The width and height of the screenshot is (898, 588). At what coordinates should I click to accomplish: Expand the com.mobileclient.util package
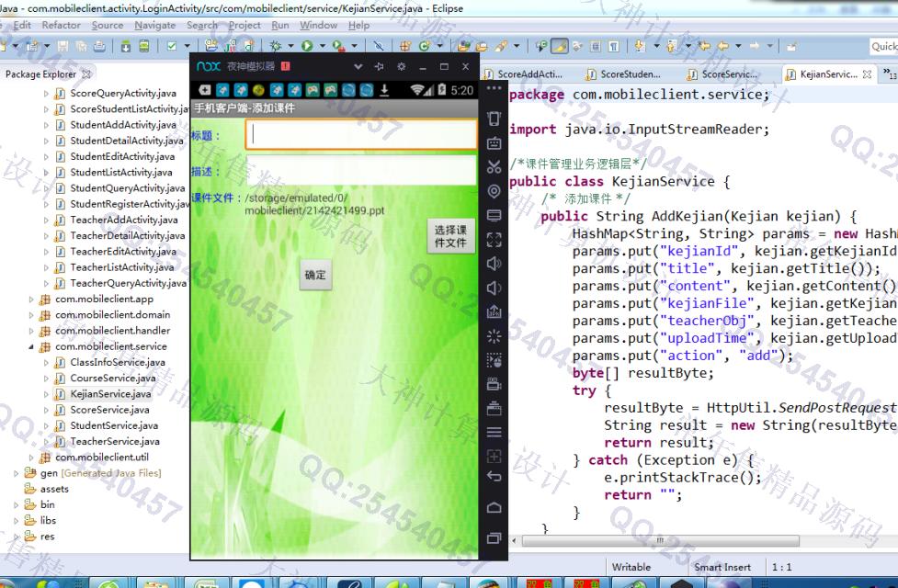[x=31, y=458]
